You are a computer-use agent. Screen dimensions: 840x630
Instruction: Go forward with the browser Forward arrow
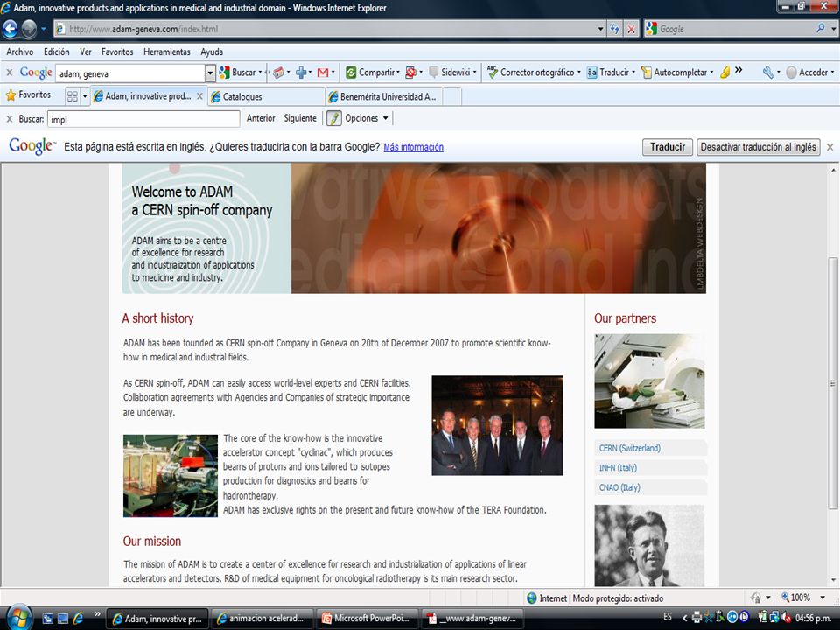point(29,29)
